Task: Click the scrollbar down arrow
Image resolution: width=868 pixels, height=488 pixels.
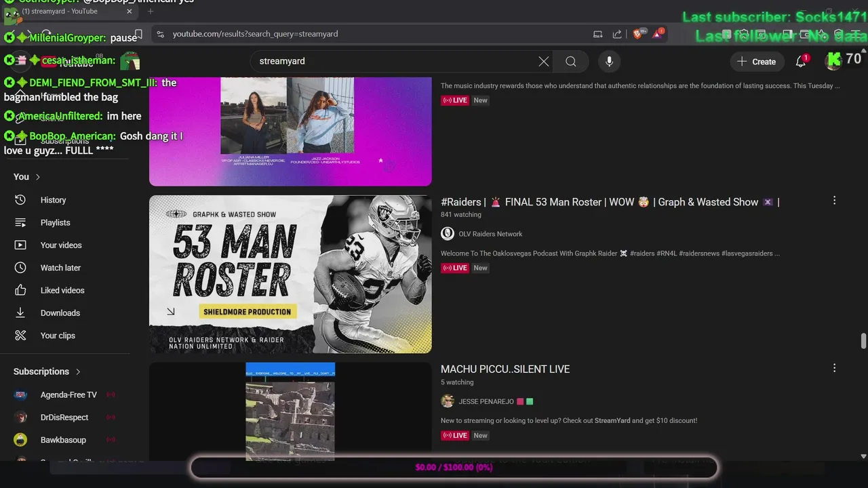Action: click(863, 457)
